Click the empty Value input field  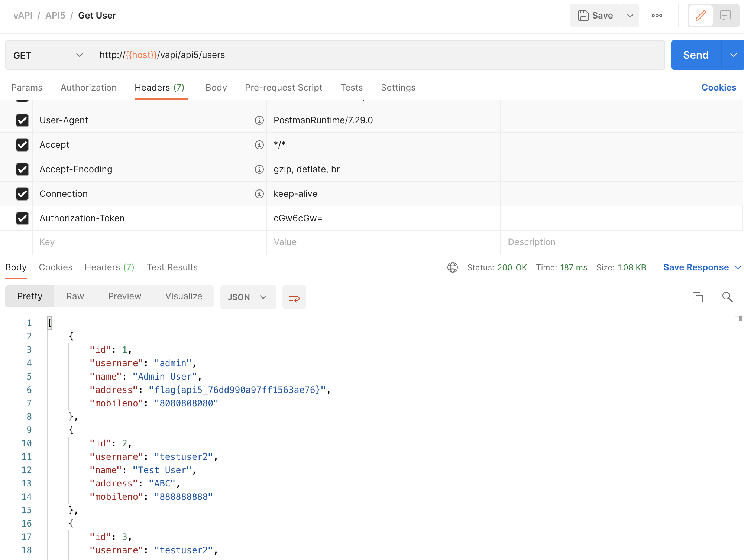(x=384, y=242)
